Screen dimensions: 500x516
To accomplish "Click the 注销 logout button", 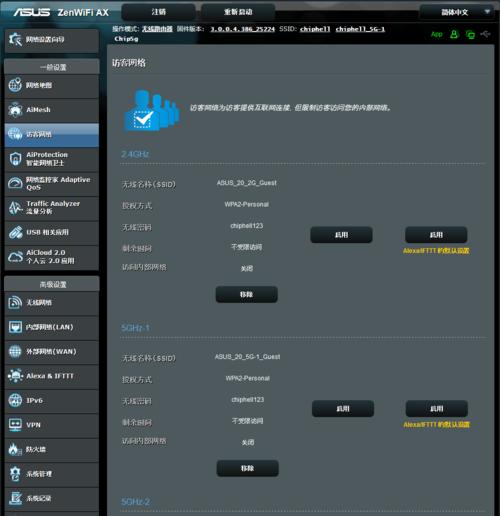I will tap(159, 12).
